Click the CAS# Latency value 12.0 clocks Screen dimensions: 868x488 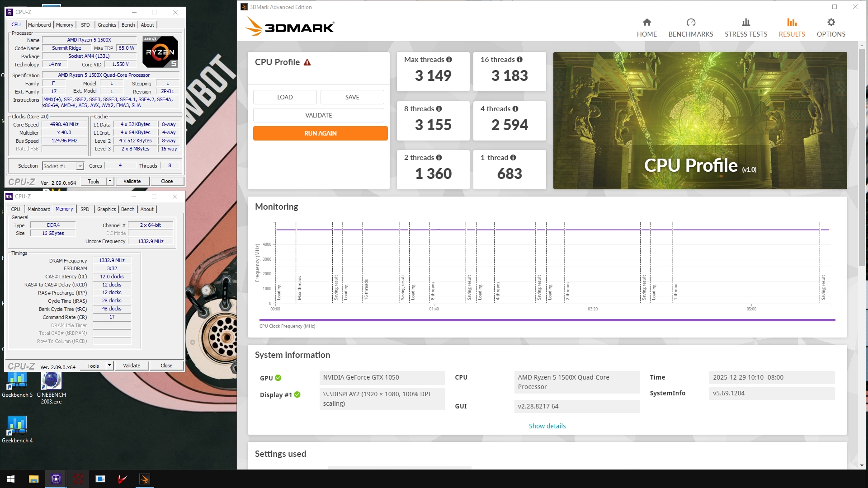[112, 277]
